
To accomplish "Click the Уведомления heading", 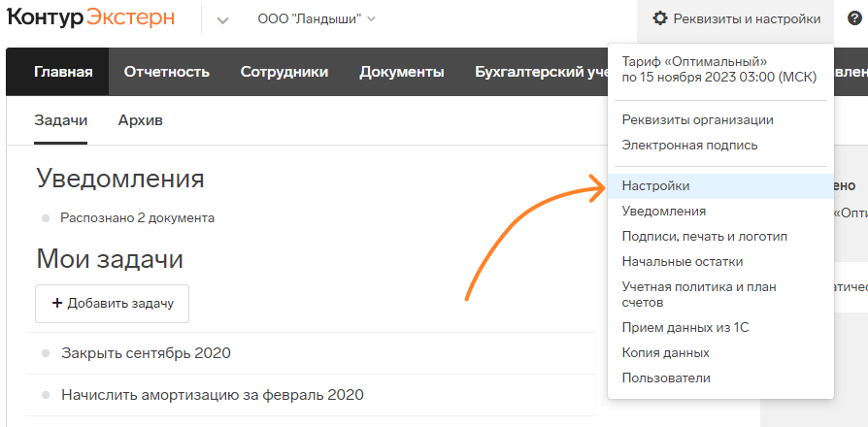I will point(120,179).
